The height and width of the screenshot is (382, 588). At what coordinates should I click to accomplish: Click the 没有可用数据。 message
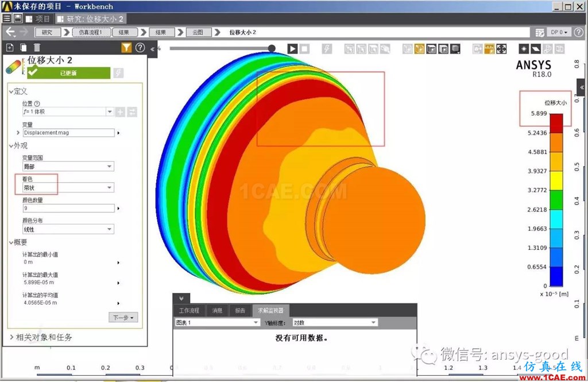click(x=301, y=338)
